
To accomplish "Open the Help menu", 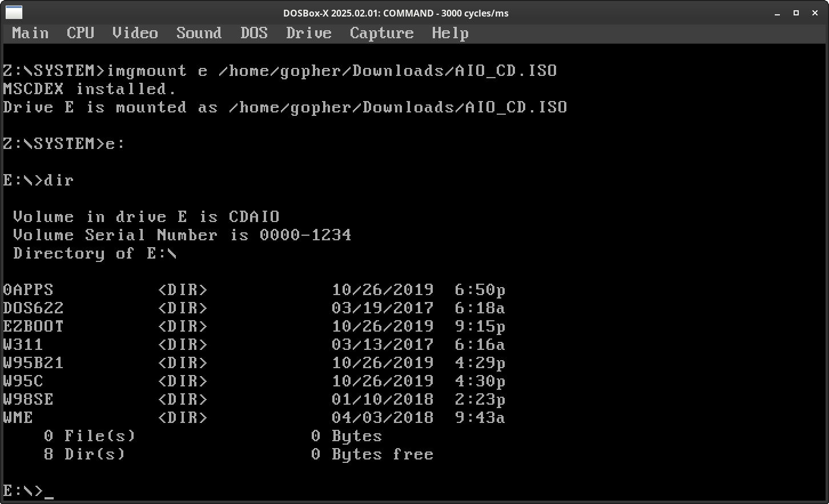I will click(x=450, y=33).
